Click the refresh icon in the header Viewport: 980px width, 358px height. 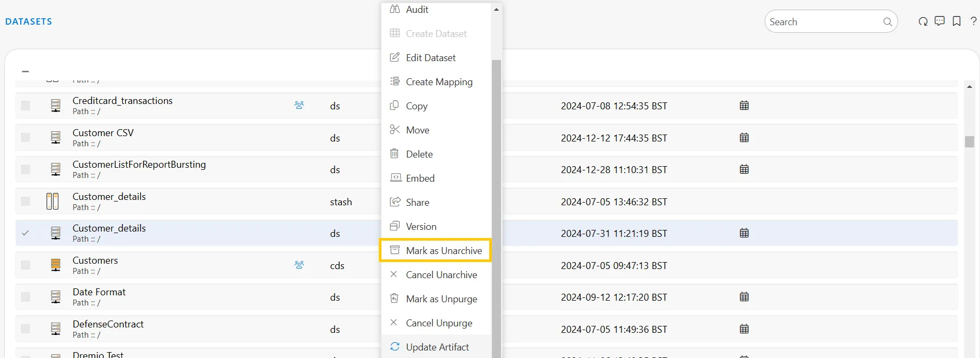pos(923,21)
